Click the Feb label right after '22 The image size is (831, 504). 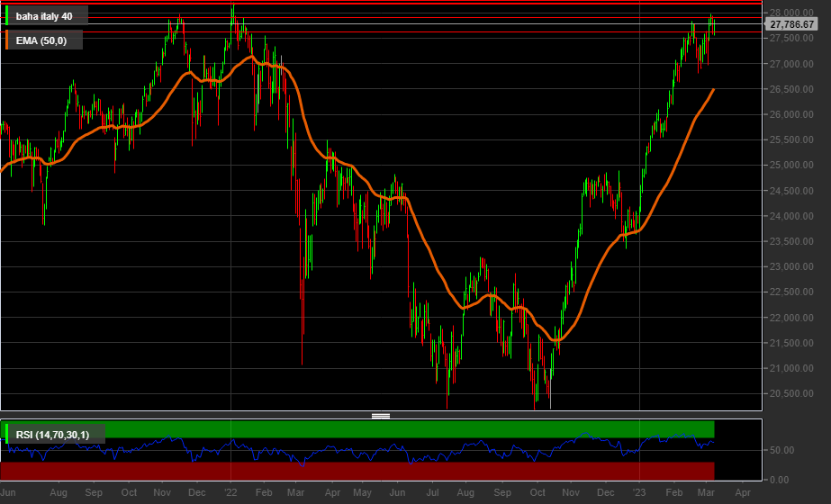coord(264,492)
